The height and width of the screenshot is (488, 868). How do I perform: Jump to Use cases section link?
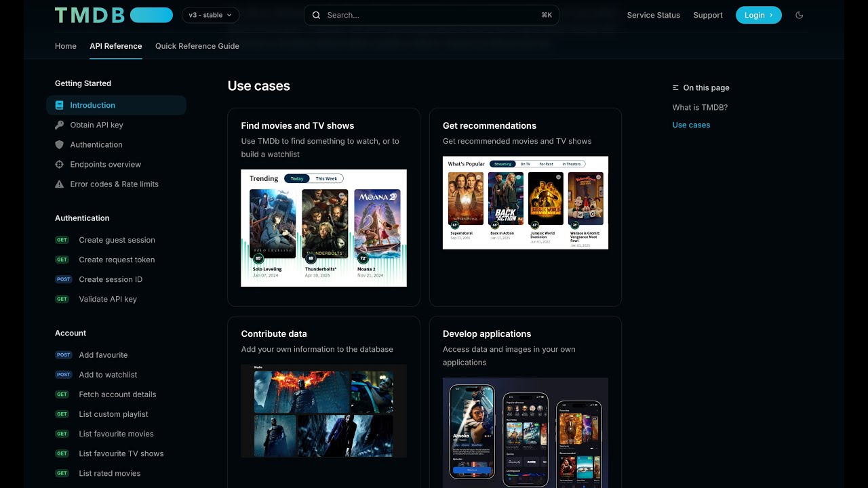coord(691,125)
